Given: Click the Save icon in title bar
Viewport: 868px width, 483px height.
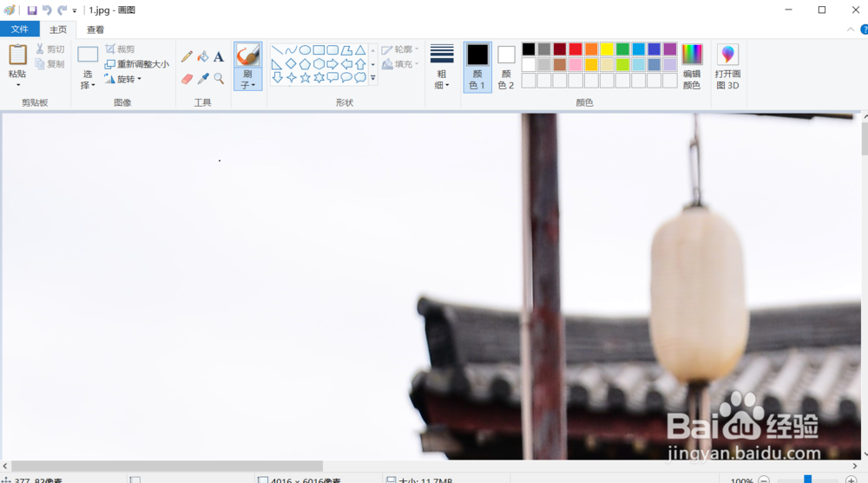Looking at the screenshot, I should 32,10.
